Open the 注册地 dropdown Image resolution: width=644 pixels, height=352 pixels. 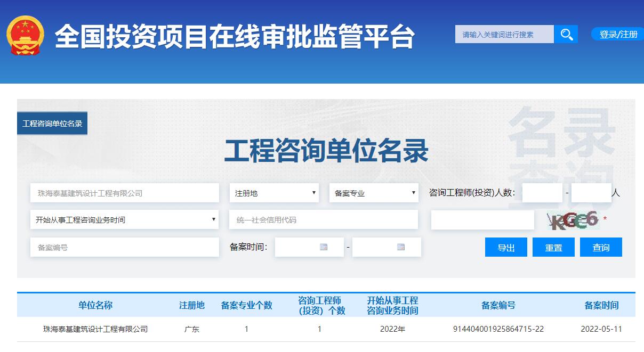pyautogui.click(x=274, y=193)
